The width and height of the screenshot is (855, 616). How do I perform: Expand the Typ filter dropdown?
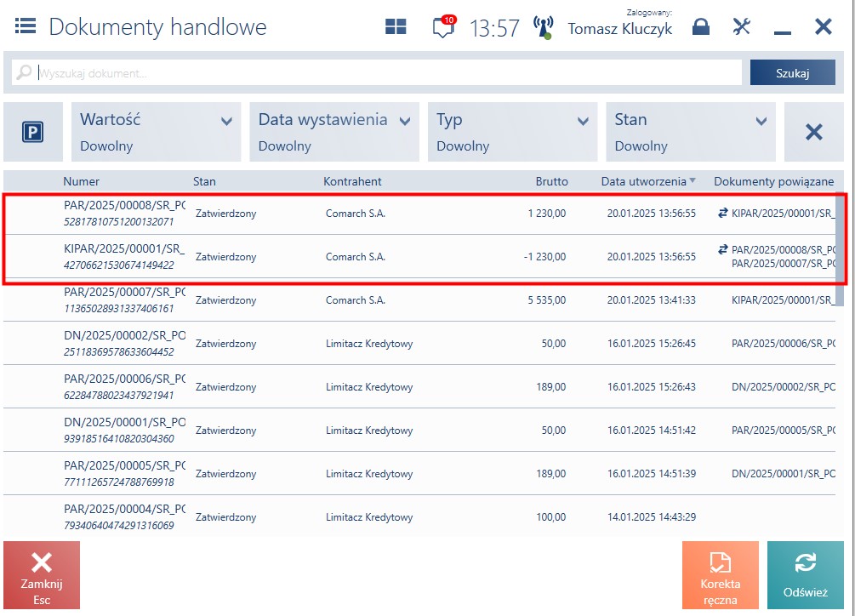click(512, 132)
